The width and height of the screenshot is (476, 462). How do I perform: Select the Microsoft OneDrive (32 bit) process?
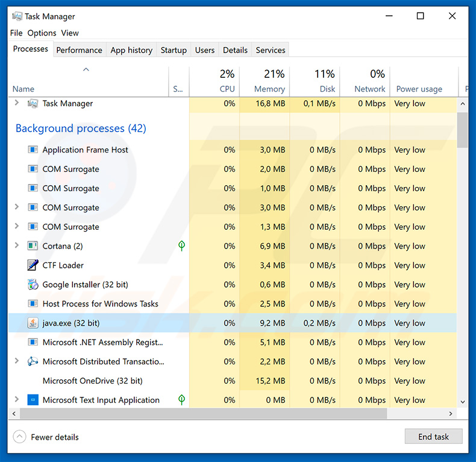tap(233, 381)
